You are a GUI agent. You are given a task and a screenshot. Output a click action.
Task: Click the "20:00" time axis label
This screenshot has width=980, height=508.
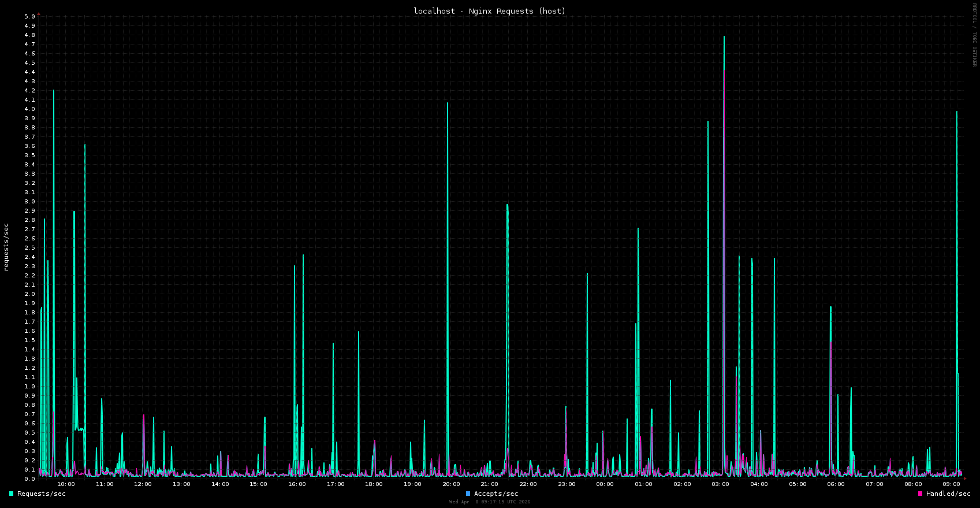tap(451, 484)
